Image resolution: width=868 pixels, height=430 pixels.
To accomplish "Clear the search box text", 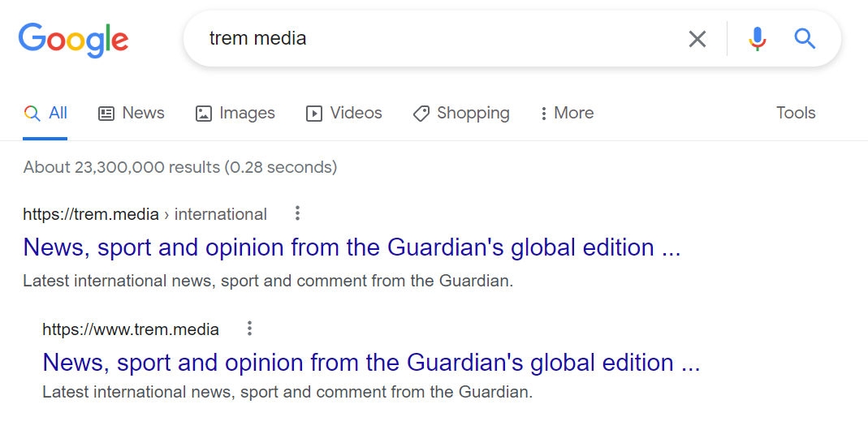I will point(697,38).
